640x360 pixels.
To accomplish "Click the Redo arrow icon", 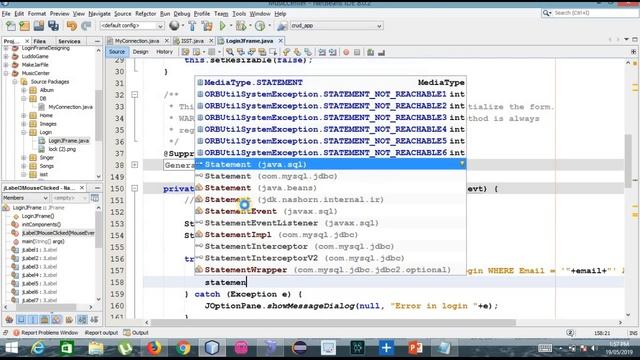I will coord(86,26).
